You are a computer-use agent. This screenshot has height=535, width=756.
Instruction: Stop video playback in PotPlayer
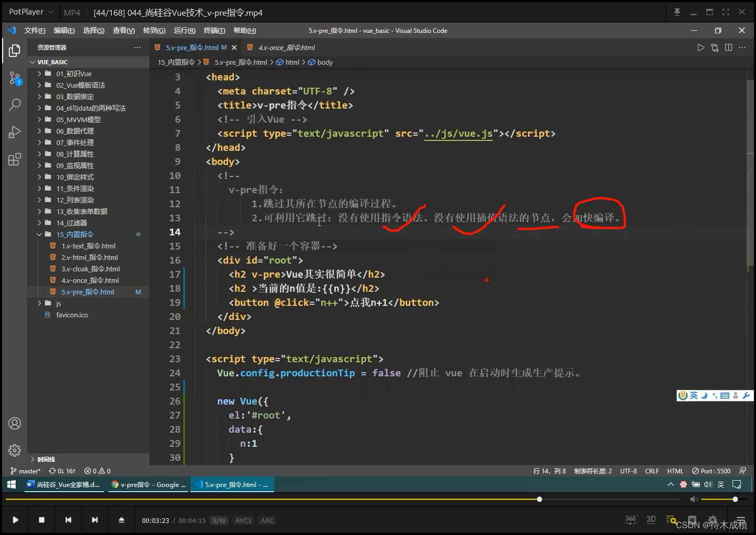(42, 520)
